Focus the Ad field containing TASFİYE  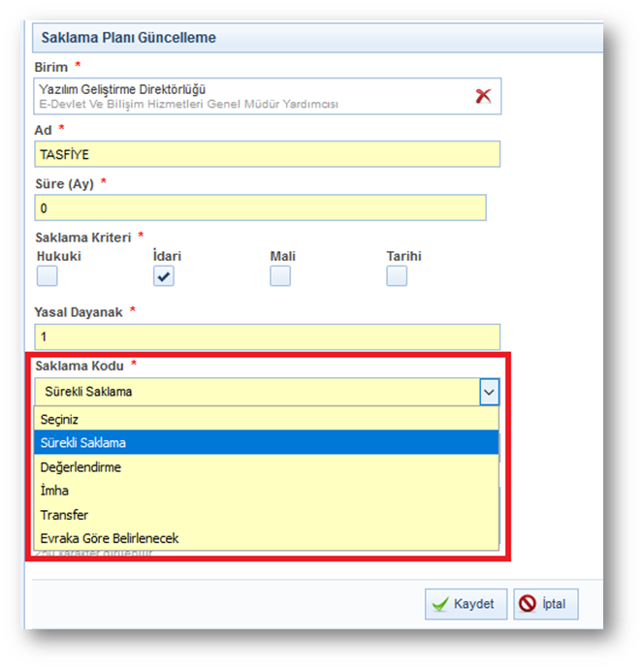coord(267,154)
